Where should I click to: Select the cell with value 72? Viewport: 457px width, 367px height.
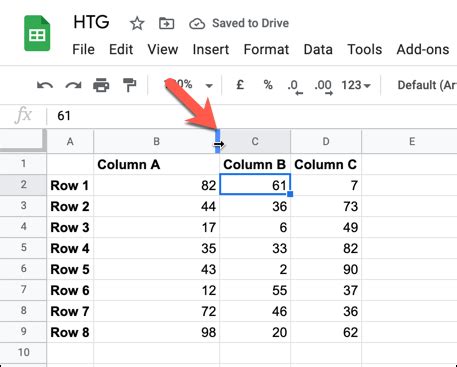[x=157, y=311]
